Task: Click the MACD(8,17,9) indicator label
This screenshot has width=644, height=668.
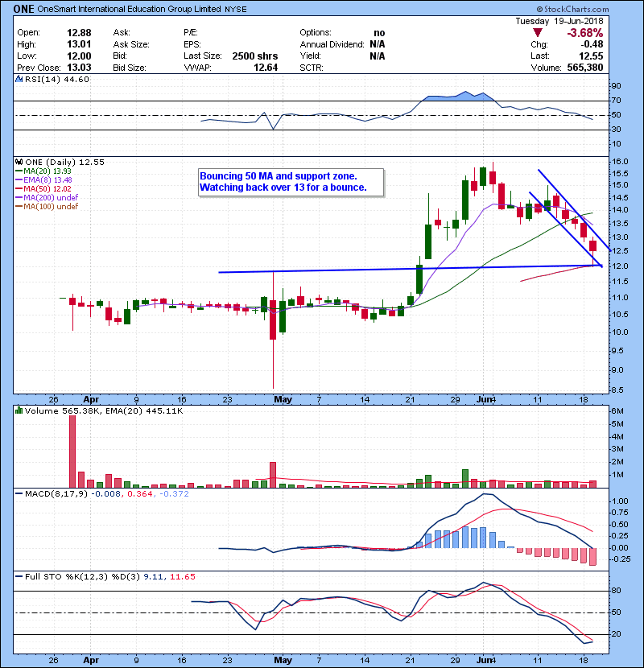Action: click(57, 494)
